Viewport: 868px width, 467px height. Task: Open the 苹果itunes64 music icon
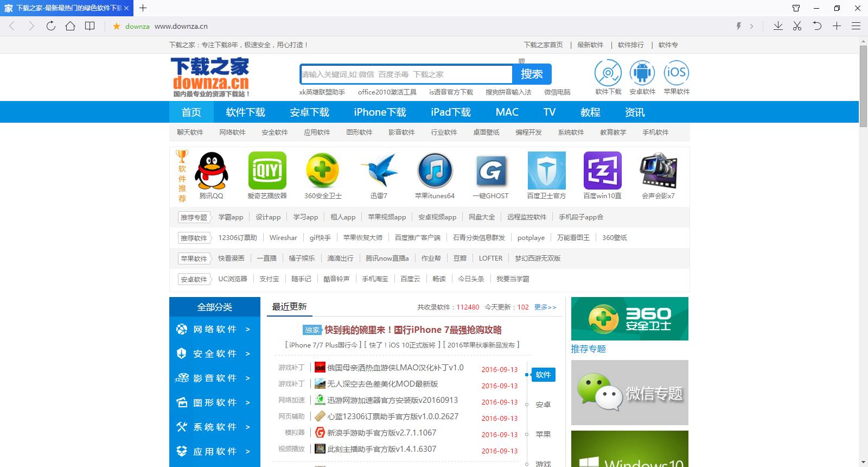435,171
